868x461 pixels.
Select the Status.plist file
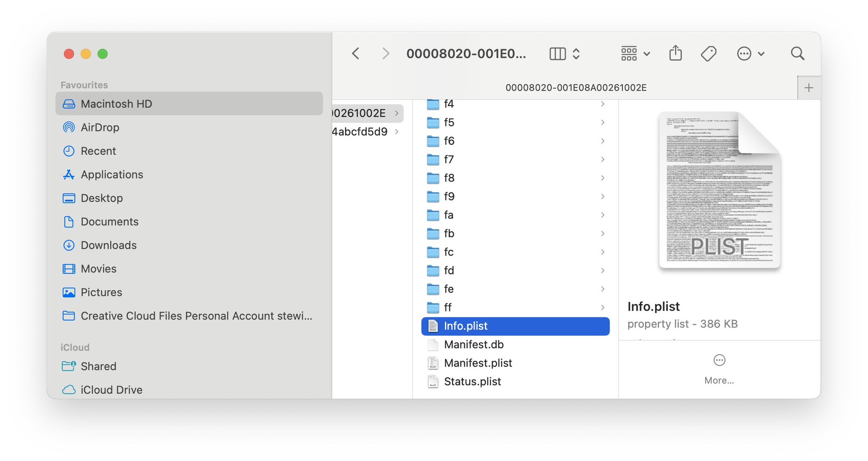click(472, 381)
